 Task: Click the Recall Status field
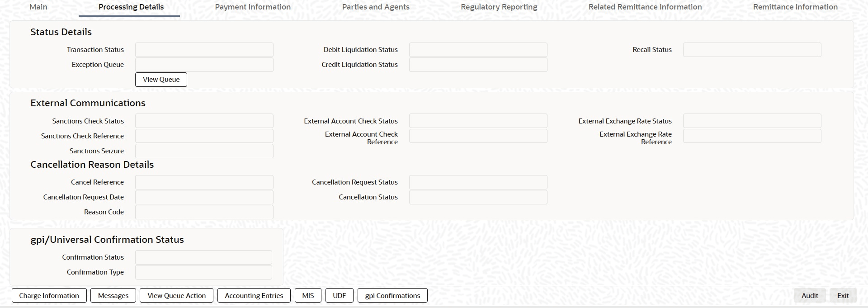(x=752, y=50)
